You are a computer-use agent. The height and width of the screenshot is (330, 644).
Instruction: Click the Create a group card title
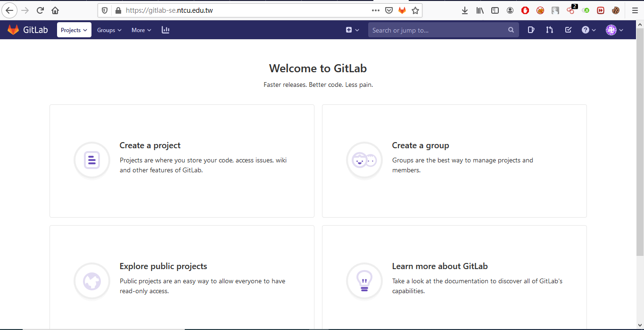(421, 145)
